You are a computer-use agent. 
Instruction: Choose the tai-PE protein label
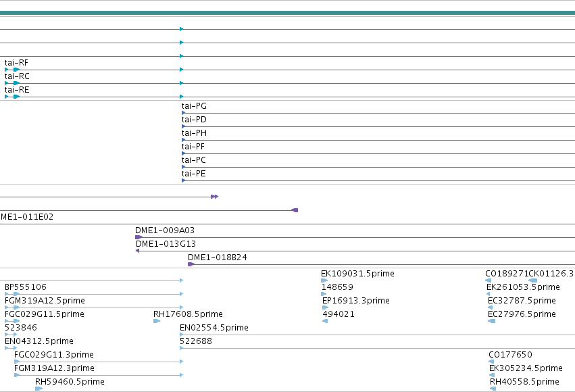click(194, 174)
